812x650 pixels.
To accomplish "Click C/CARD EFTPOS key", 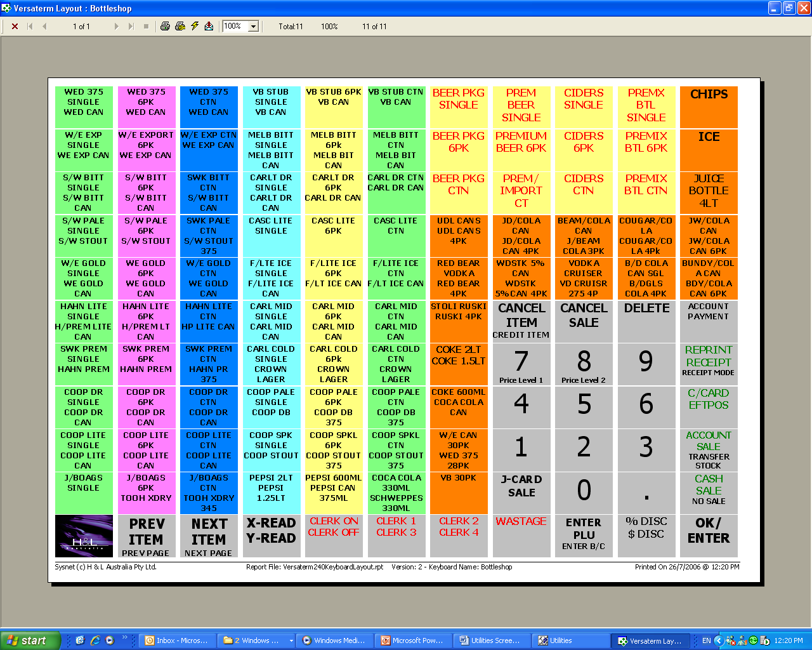I will point(709,407).
